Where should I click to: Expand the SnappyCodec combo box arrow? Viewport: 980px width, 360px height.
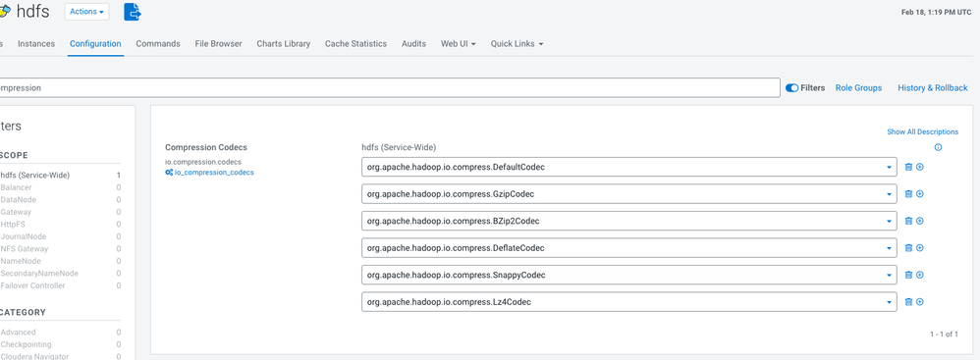pos(889,275)
